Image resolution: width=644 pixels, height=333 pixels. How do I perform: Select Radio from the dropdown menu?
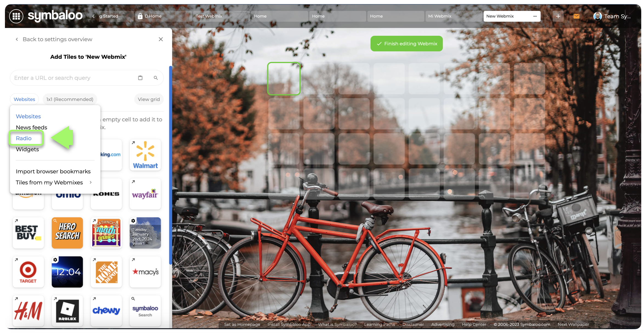click(24, 138)
